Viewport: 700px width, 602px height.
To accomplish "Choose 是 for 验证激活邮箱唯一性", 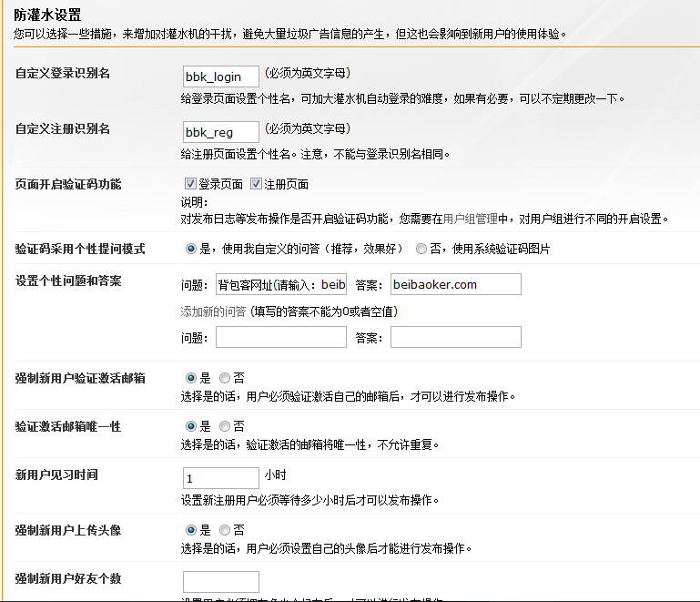I will click(x=191, y=426).
